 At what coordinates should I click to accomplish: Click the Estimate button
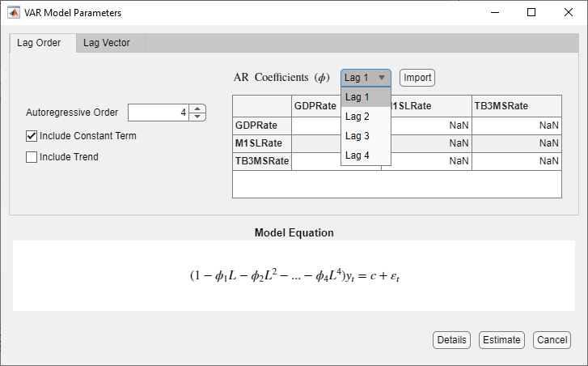coord(501,340)
